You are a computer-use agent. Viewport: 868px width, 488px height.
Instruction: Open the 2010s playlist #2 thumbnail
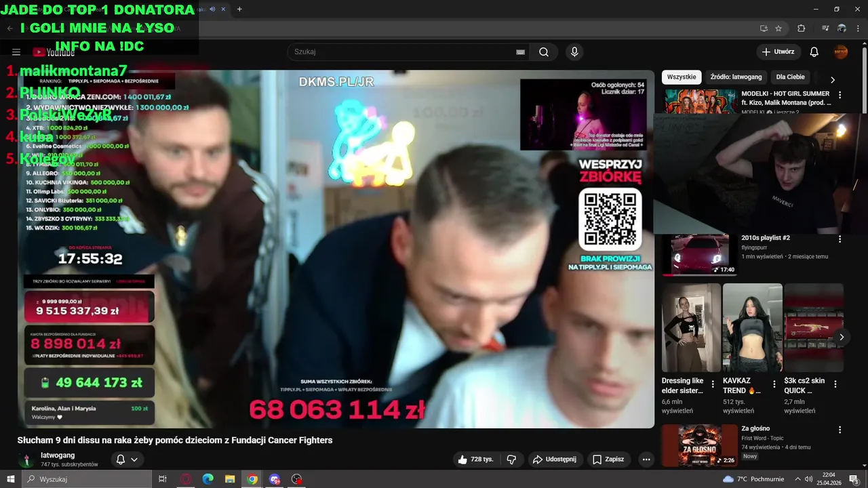click(x=701, y=255)
